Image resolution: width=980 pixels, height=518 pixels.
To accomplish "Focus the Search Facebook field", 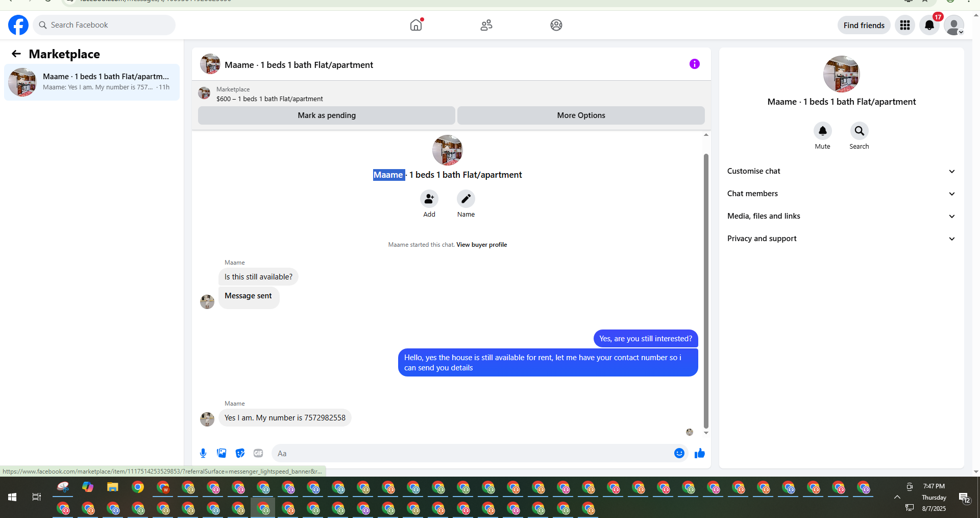I will (x=104, y=25).
